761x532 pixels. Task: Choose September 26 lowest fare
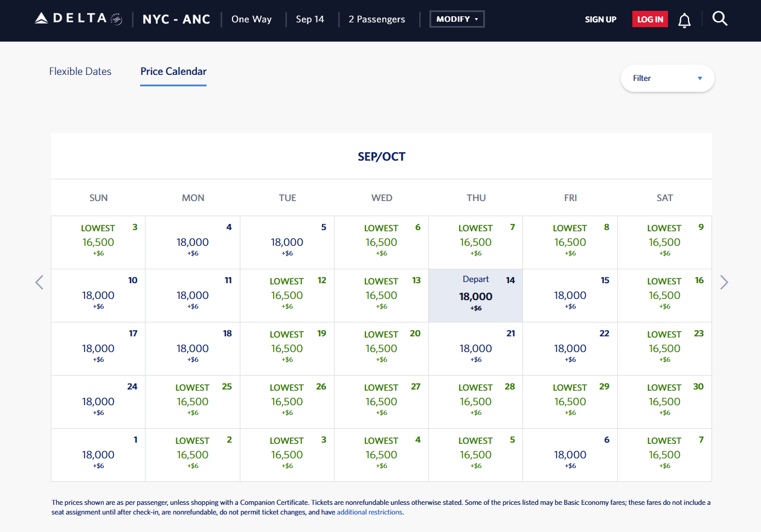point(287,402)
